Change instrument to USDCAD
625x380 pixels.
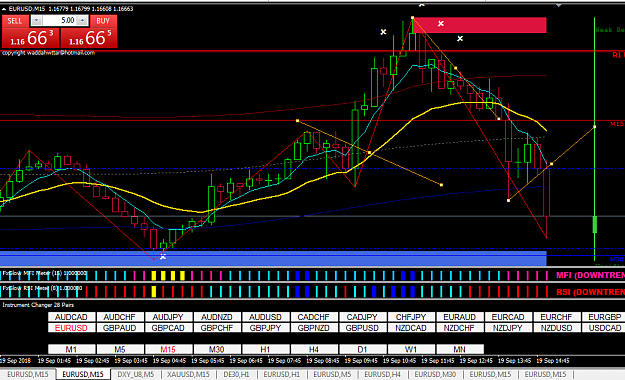(x=604, y=328)
